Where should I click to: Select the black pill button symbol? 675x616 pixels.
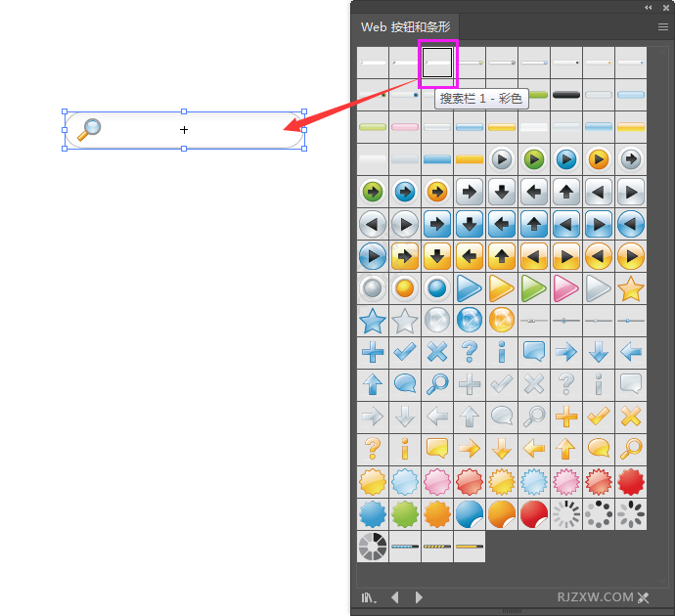(566, 95)
